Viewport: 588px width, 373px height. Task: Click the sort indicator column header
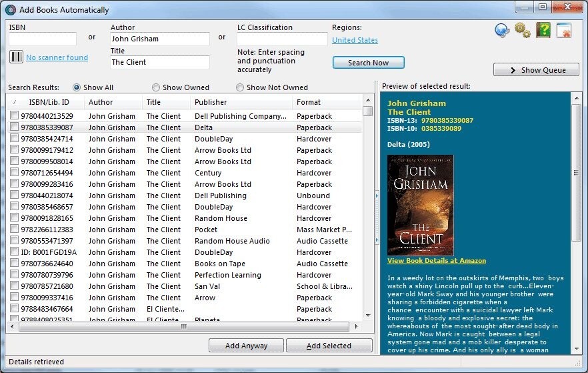pyautogui.click(x=15, y=102)
